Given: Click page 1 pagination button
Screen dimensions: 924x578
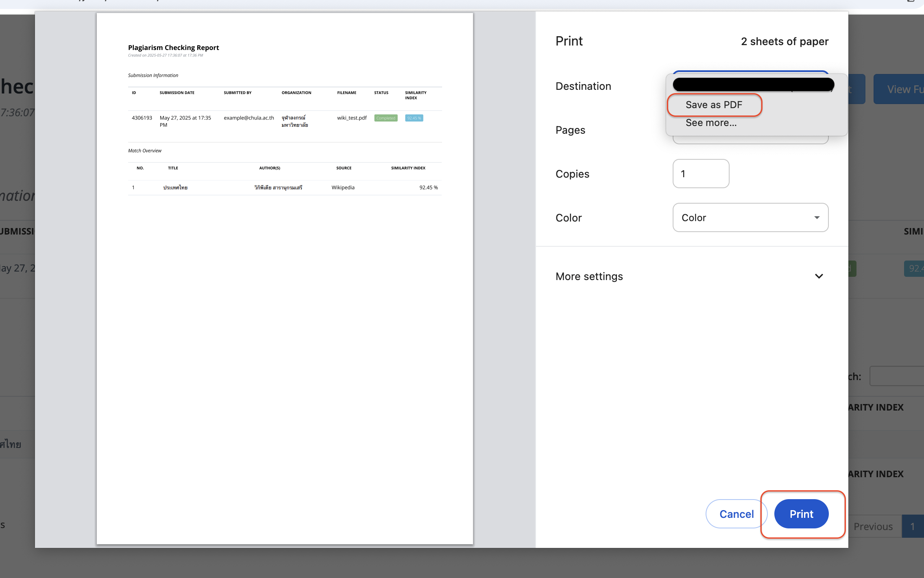Looking at the screenshot, I should 913,526.
